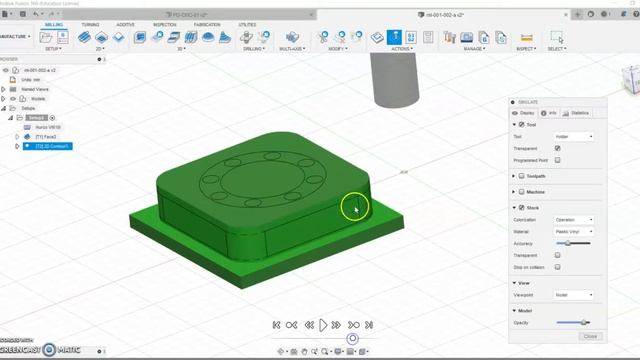This screenshot has width=640, height=360.
Task: Open the Viewpoint dropdown
Action: click(573, 295)
